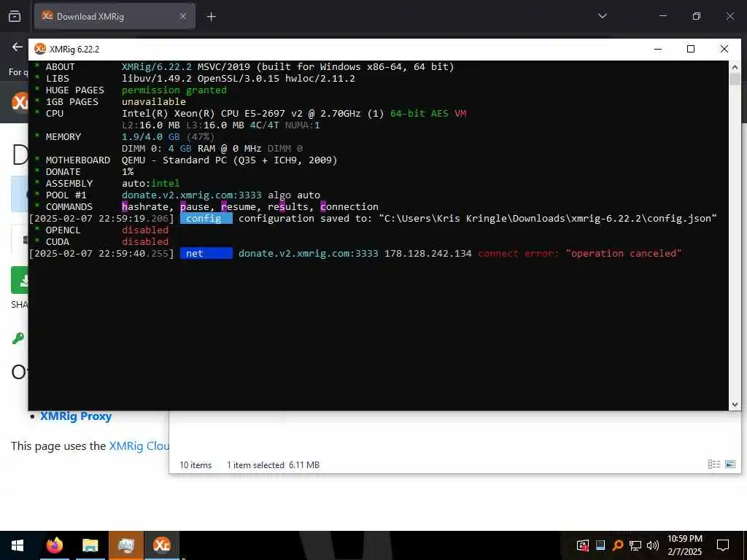Maximize the XMRig console window
Viewport: 747px width, 560px height.
(691, 49)
